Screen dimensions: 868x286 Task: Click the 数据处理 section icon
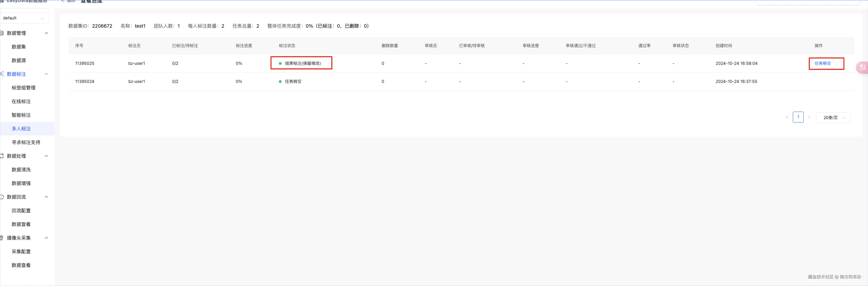pos(2,156)
